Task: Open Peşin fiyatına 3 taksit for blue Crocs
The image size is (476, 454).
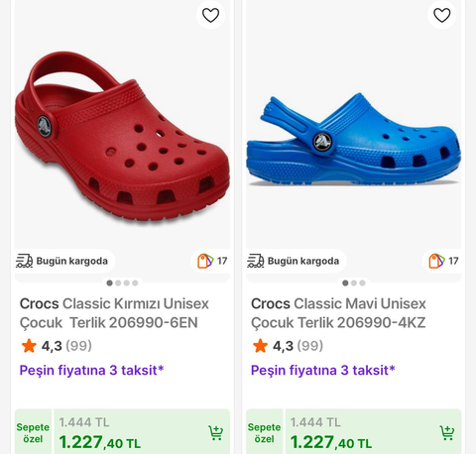Action: [x=323, y=371]
